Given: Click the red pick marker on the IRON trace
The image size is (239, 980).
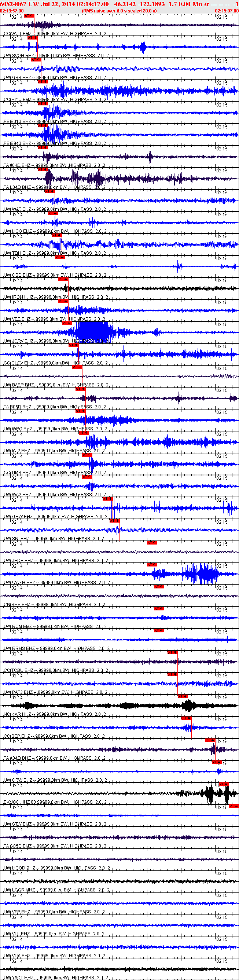Looking at the screenshot, I should coord(63,279).
